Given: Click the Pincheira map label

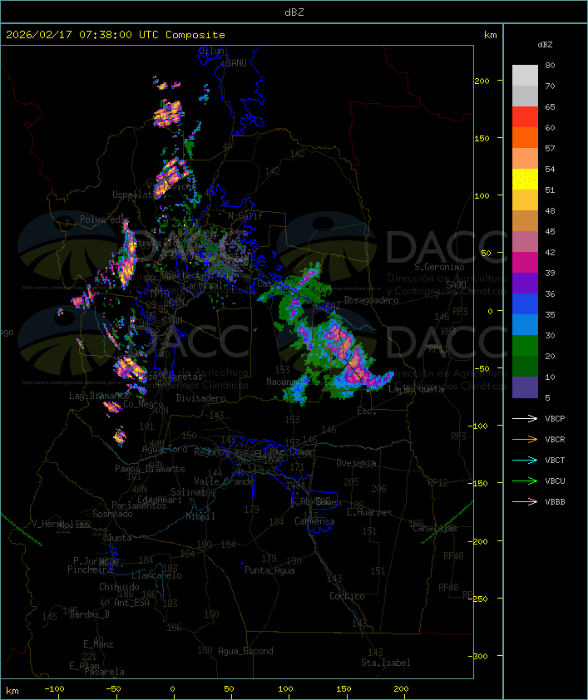Looking at the screenshot, I should pyautogui.click(x=90, y=569).
